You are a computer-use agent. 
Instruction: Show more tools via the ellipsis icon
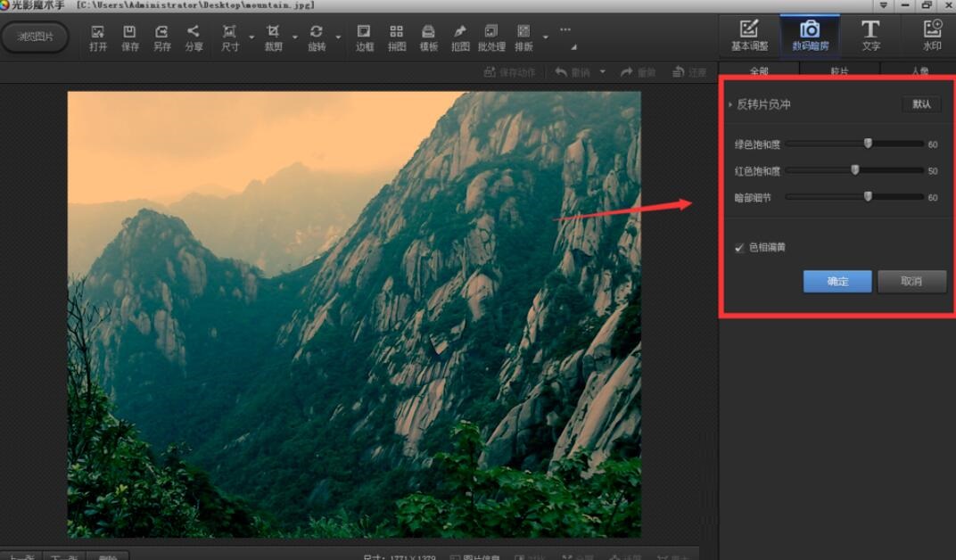pos(565,29)
